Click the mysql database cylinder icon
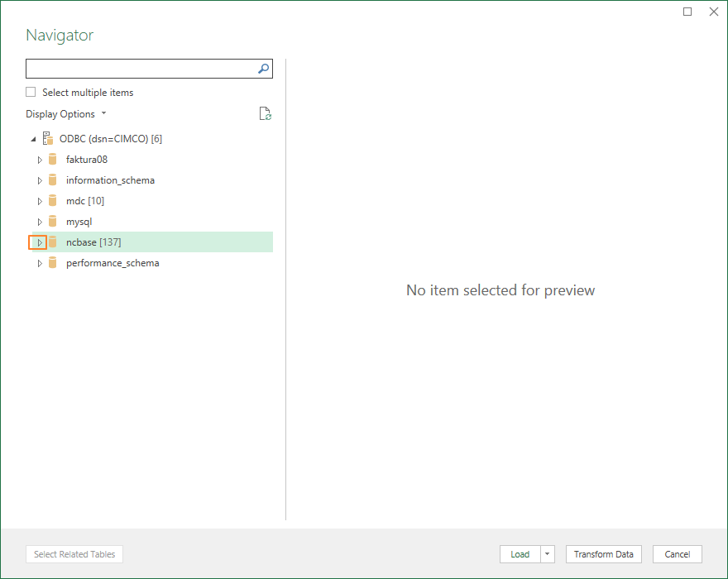This screenshot has height=579, width=728. click(52, 222)
